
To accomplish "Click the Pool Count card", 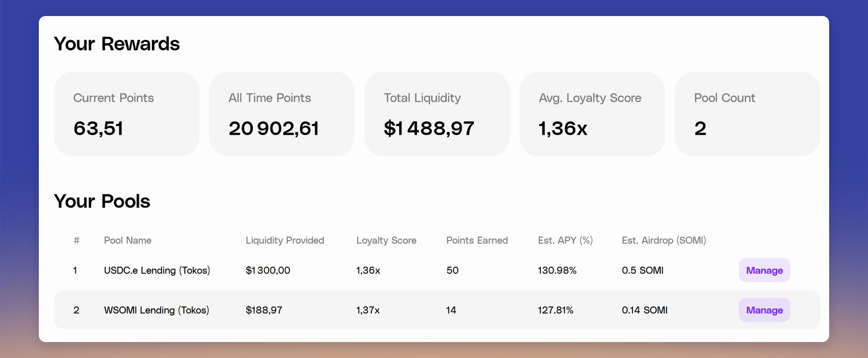I will coord(747,114).
